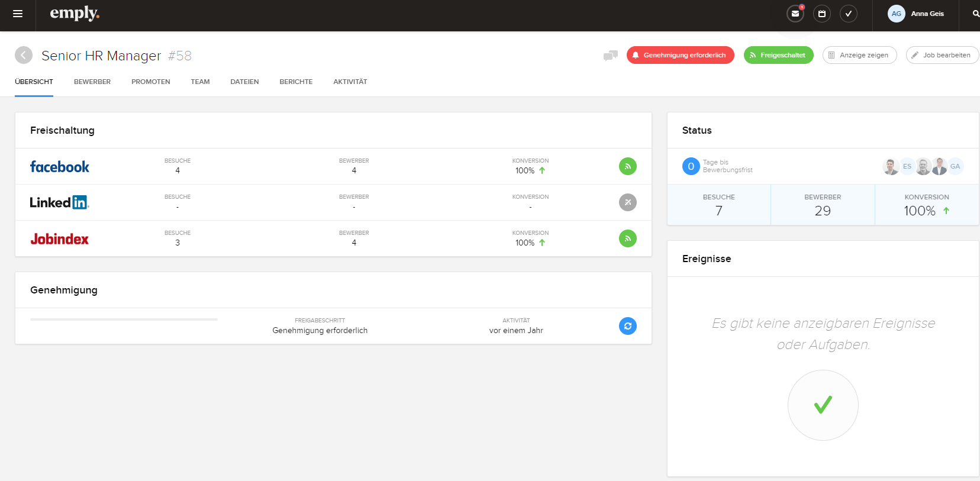
Task: Click the ES team member avatar
Action: click(x=907, y=166)
